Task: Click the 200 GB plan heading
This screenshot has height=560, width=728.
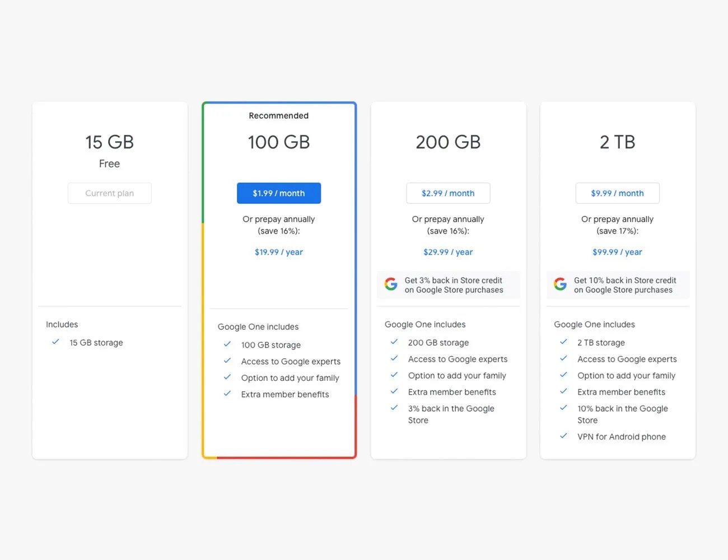Action: coord(448,142)
